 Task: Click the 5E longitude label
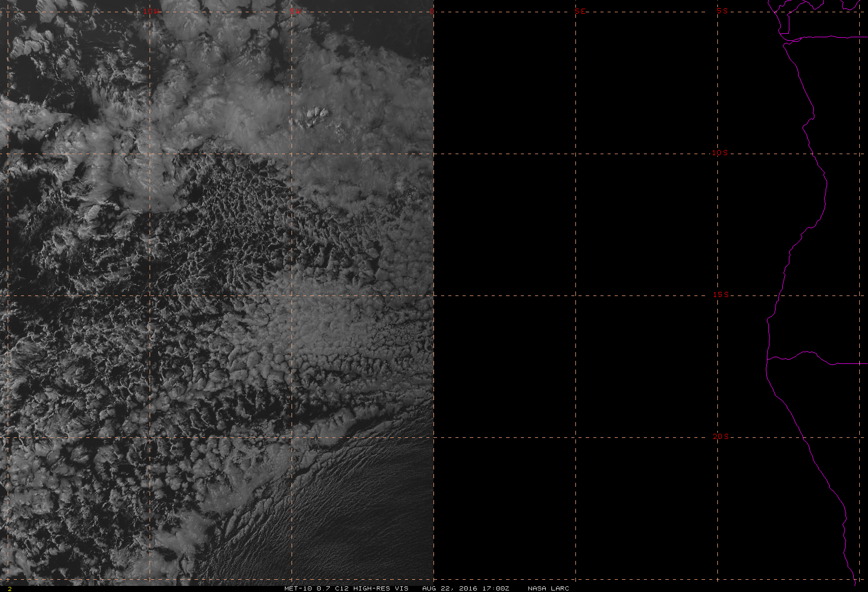[580, 11]
